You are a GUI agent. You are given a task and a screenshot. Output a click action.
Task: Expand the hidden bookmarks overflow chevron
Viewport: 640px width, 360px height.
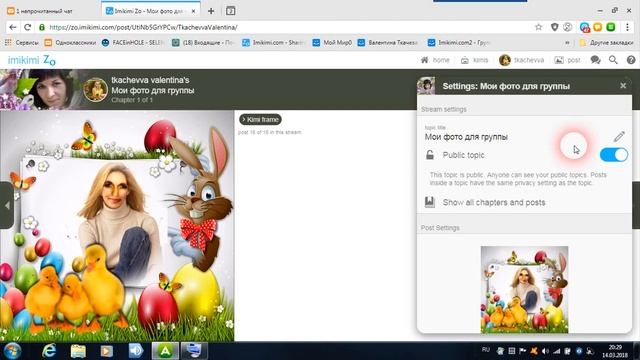point(567,42)
